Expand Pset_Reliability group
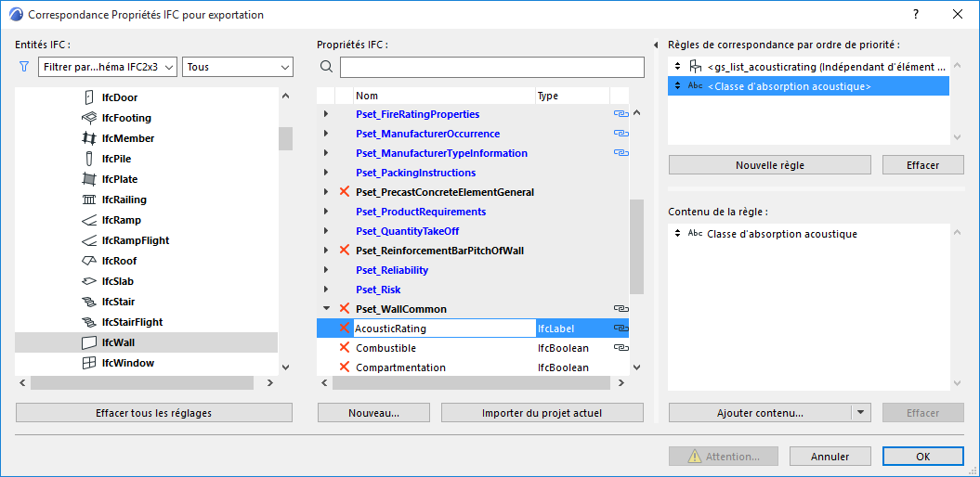Viewport: 980px width, 477px height. pos(326,270)
